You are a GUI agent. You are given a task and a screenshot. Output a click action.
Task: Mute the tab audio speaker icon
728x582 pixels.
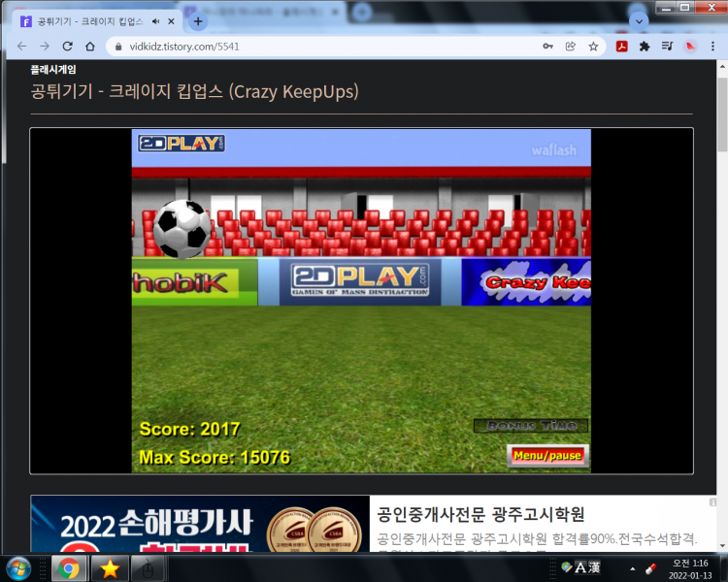pos(155,21)
